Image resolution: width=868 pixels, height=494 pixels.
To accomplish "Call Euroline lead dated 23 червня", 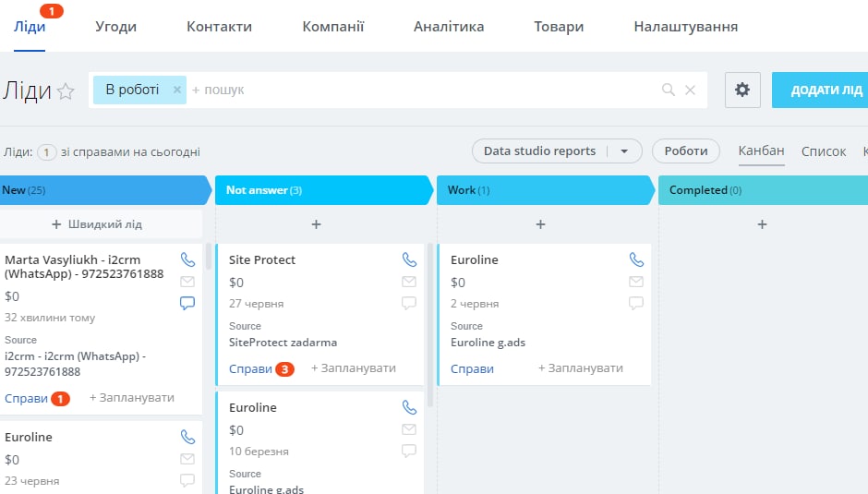I will point(187,437).
